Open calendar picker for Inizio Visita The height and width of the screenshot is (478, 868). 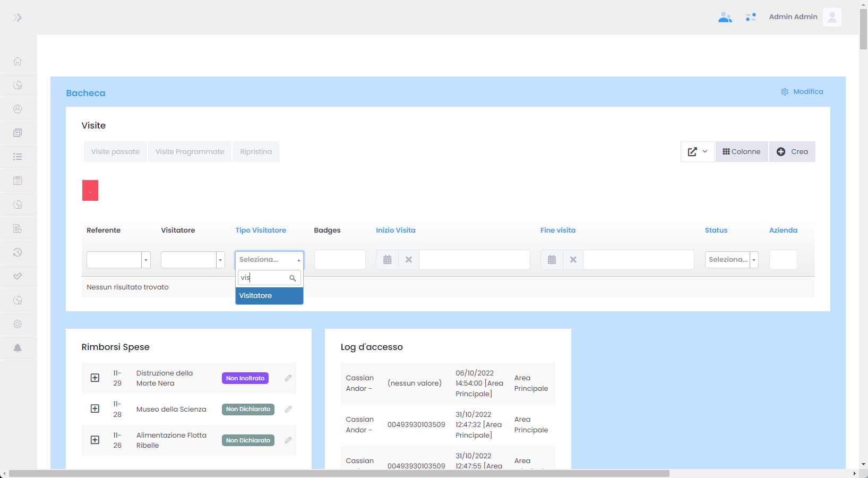(x=388, y=260)
